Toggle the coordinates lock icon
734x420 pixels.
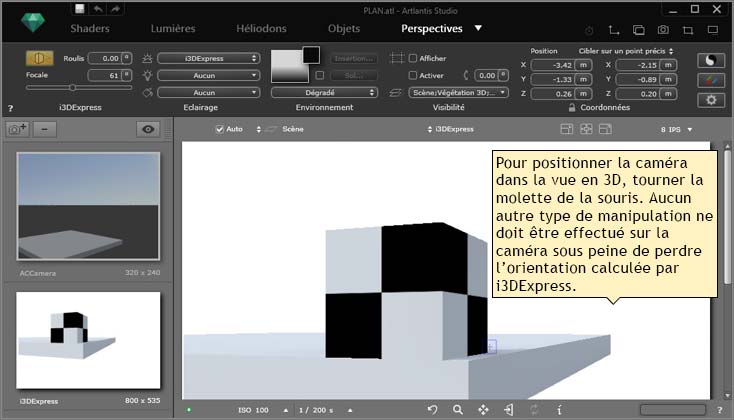(572, 107)
